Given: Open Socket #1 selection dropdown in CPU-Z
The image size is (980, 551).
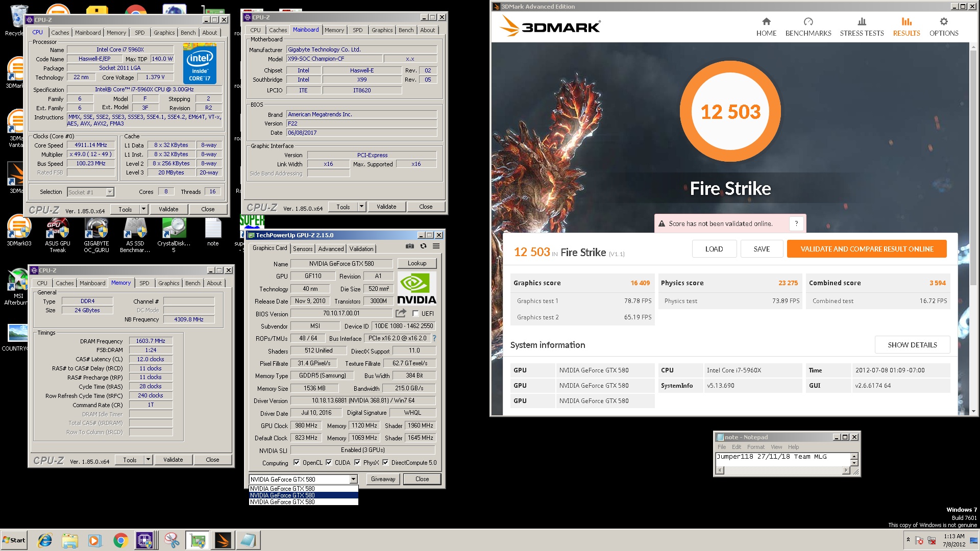Looking at the screenshot, I should coord(110,192).
